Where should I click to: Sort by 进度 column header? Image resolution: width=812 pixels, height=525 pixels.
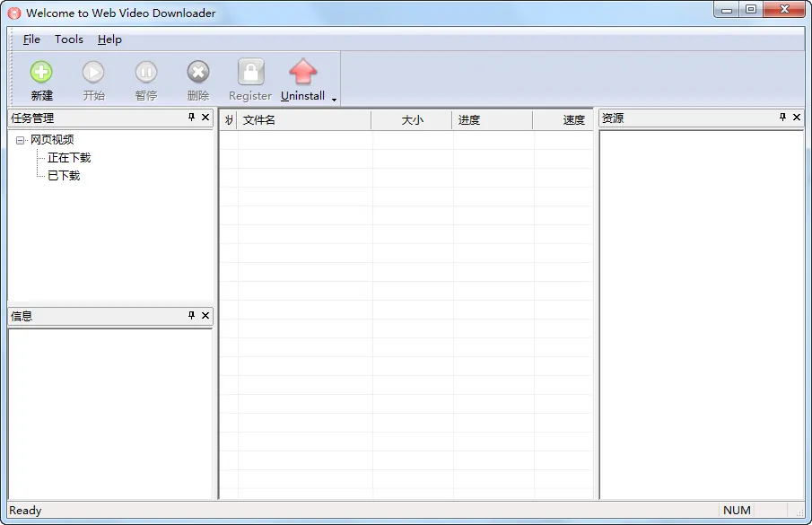493,120
